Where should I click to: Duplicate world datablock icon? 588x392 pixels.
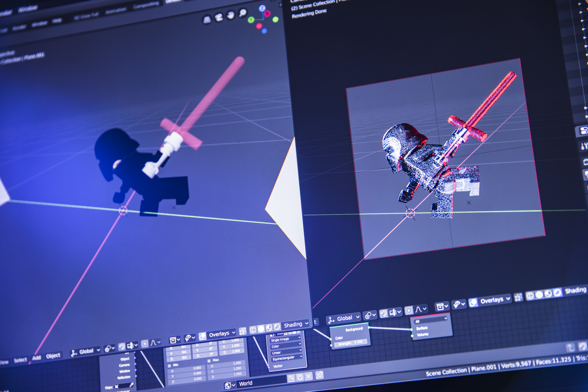(300, 377)
